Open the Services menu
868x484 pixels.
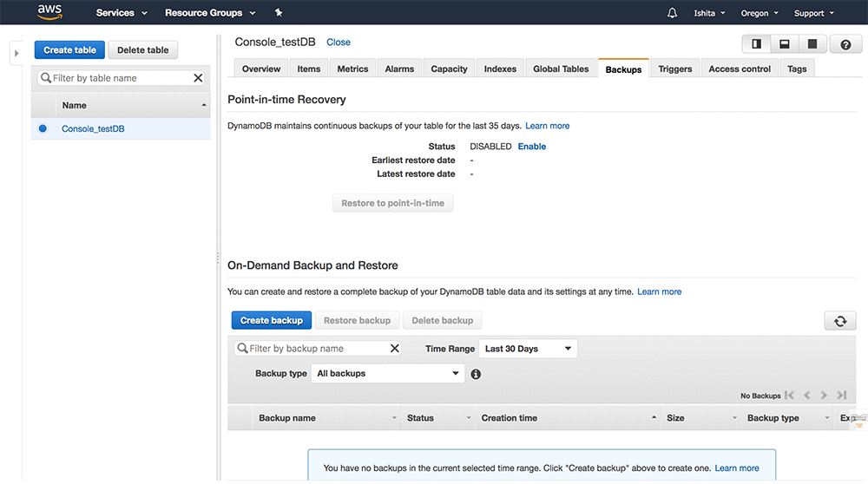122,13
